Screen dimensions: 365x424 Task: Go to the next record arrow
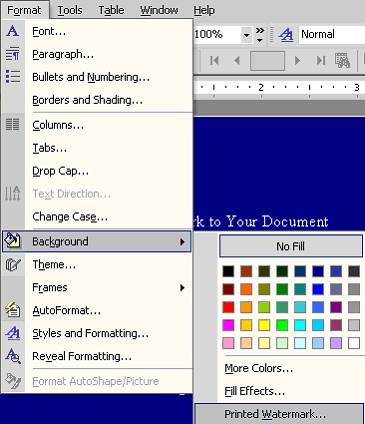297,60
